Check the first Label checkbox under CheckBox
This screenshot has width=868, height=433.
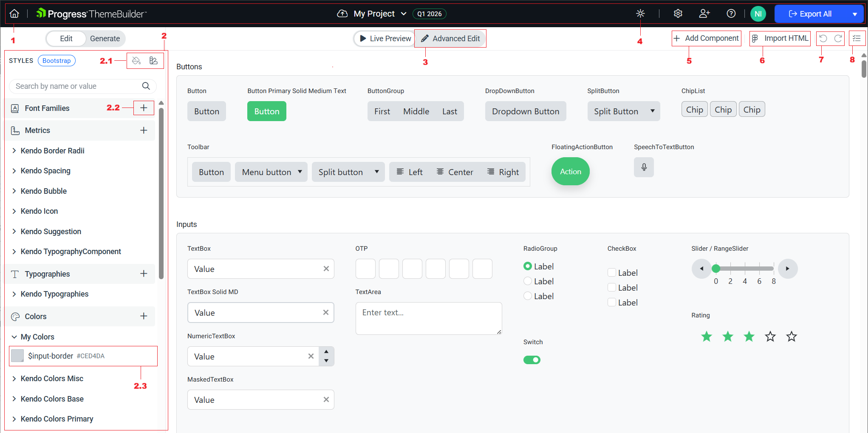click(x=612, y=272)
